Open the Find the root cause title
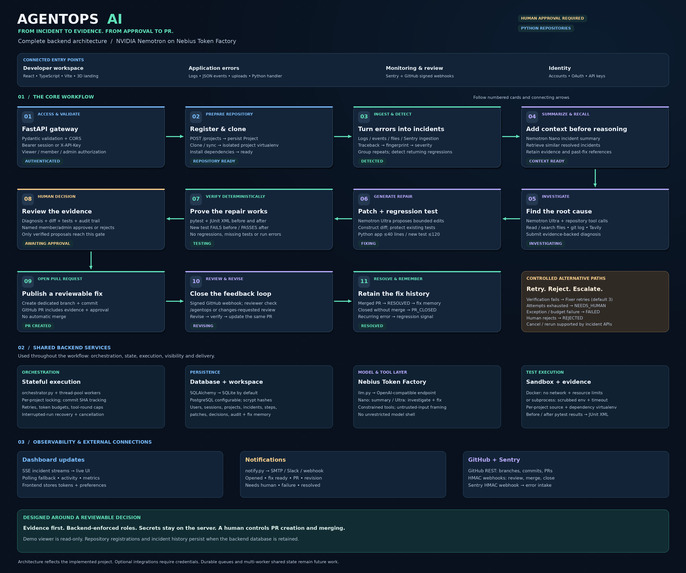Viewport: 686px width, 573px height. 559,211
